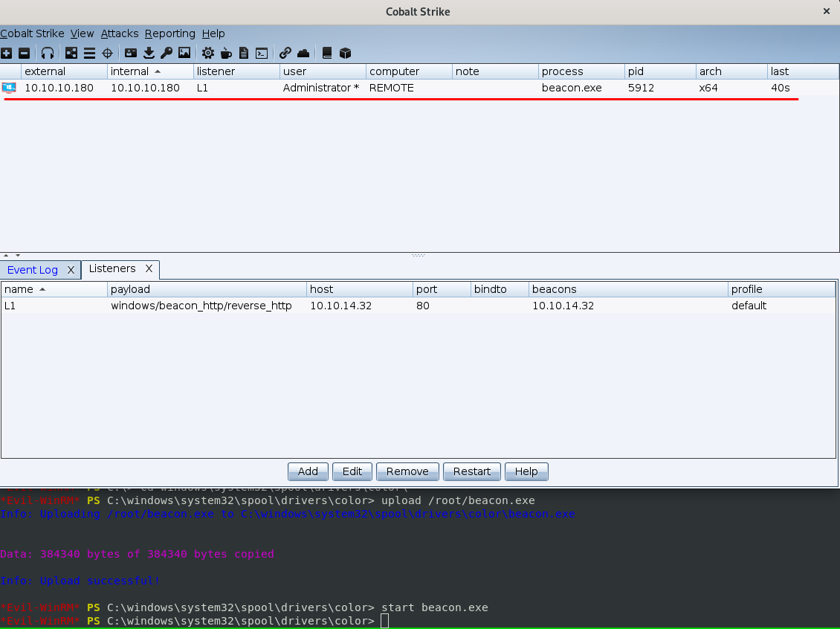The image size is (840, 629).
Task: Click the Help button below listeners
Action: tap(526, 471)
